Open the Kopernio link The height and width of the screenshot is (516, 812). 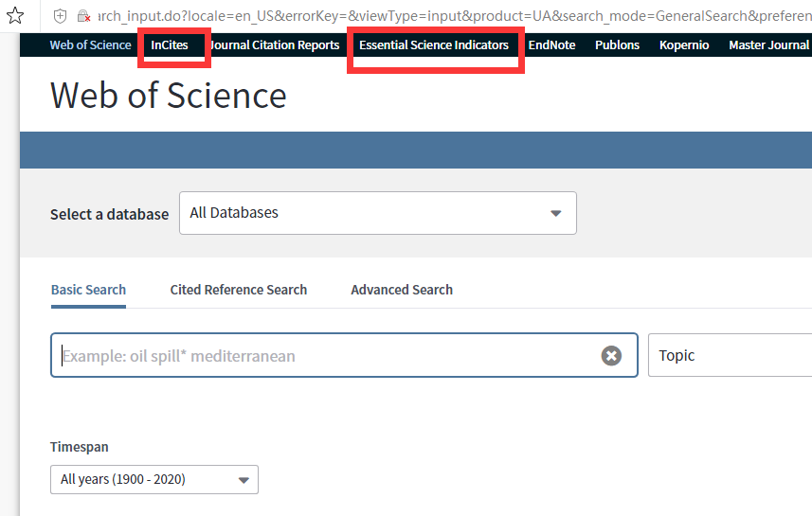pyautogui.click(x=684, y=45)
